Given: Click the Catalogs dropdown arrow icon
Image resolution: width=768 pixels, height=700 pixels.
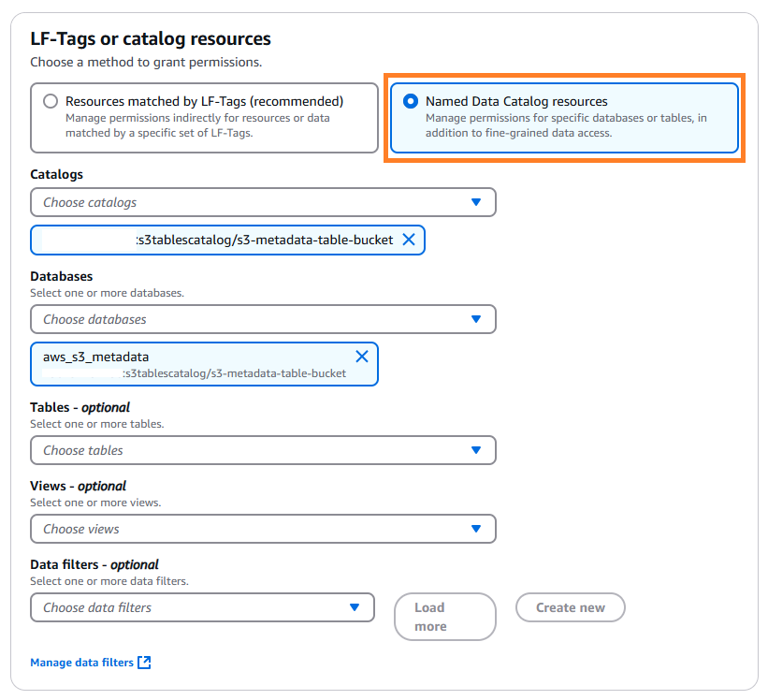Looking at the screenshot, I should coord(476,202).
